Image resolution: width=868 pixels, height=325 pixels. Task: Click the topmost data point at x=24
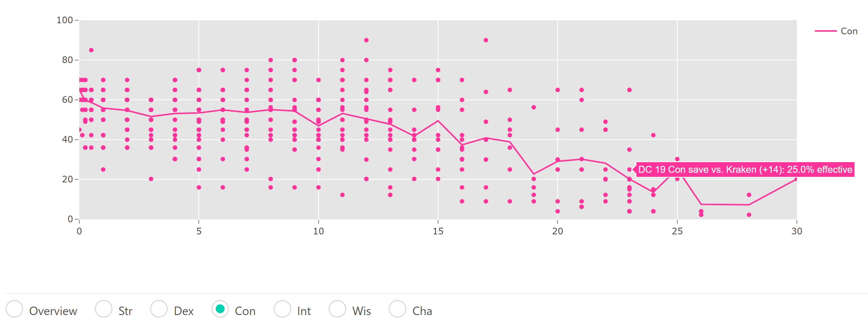(653, 135)
